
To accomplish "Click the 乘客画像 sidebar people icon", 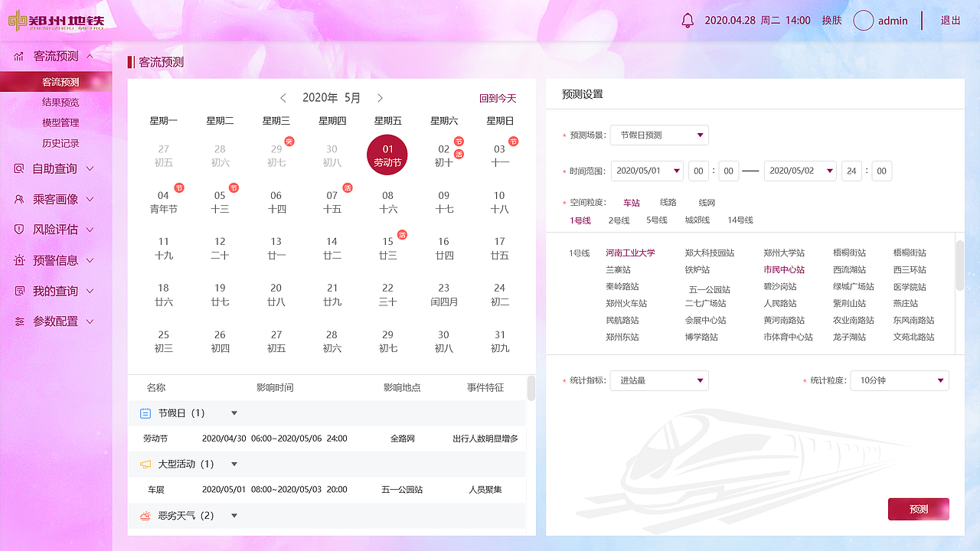I will [19, 199].
